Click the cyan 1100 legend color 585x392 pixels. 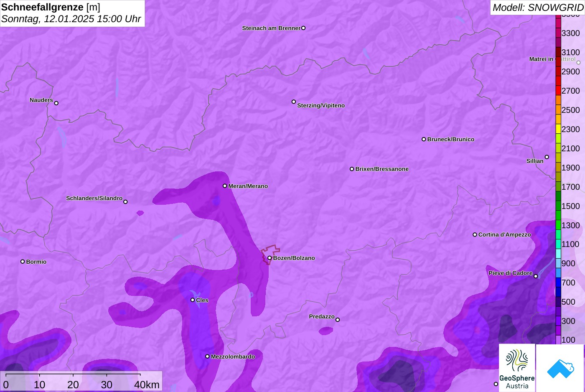tap(558, 244)
